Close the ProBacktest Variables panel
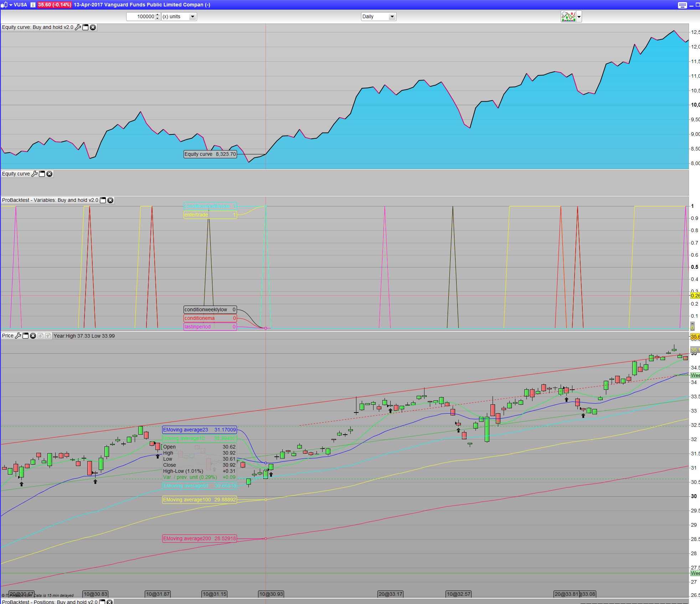 pos(110,200)
